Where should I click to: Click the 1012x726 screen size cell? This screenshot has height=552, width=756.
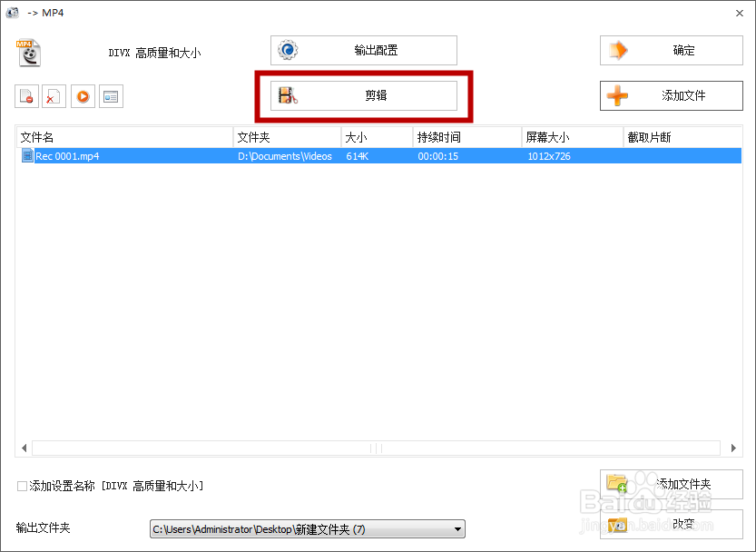pos(549,156)
